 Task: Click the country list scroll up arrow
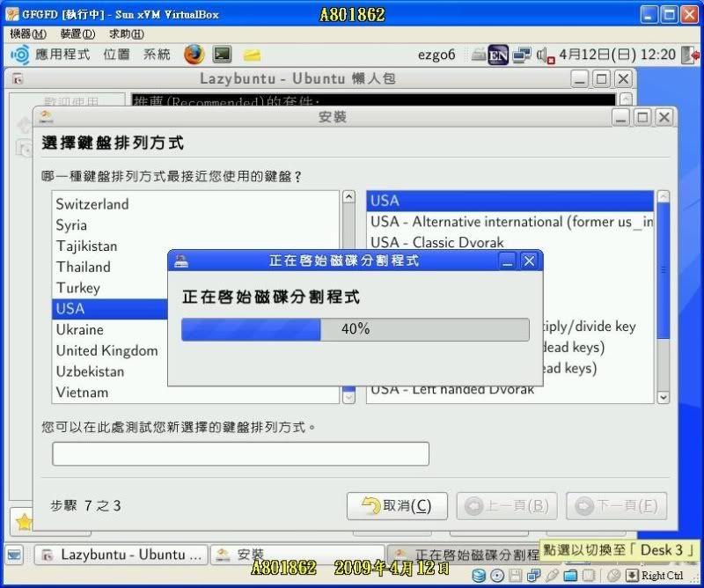pos(348,197)
